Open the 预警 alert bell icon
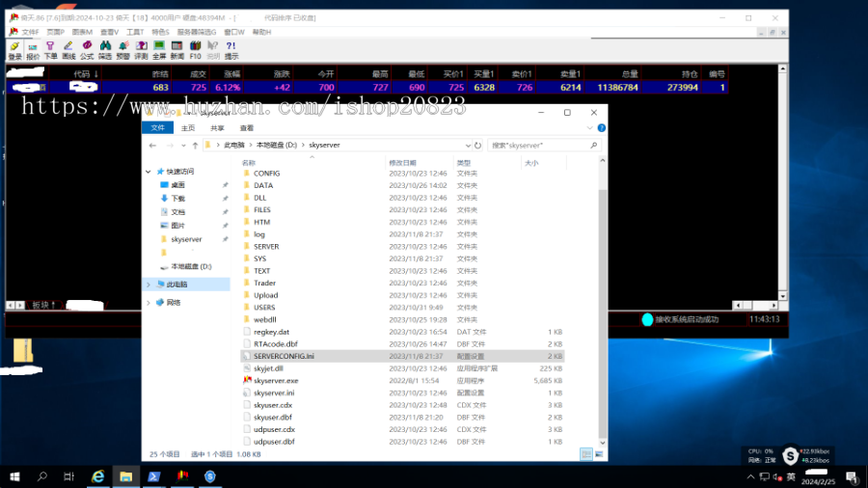 pyautogui.click(x=122, y=50)
